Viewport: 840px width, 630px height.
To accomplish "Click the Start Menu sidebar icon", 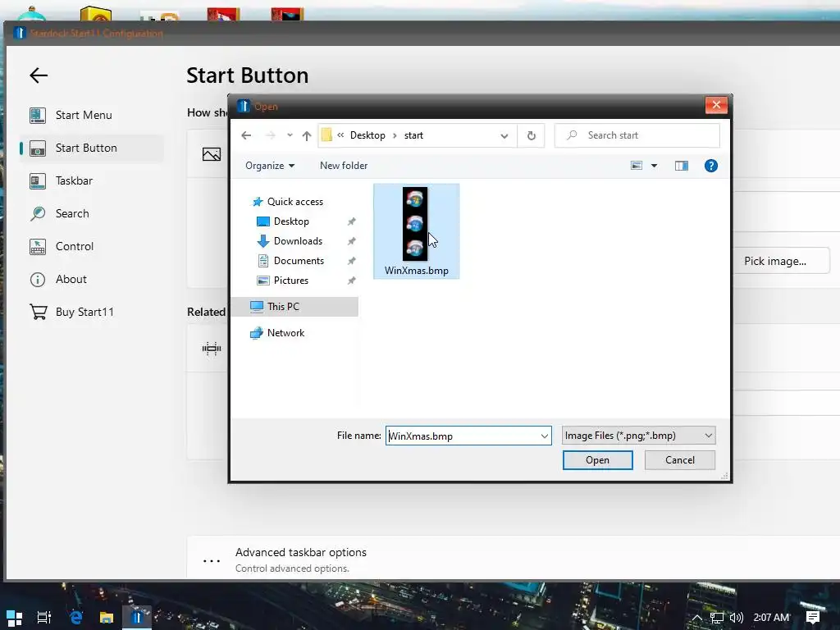I will point(38,115).
